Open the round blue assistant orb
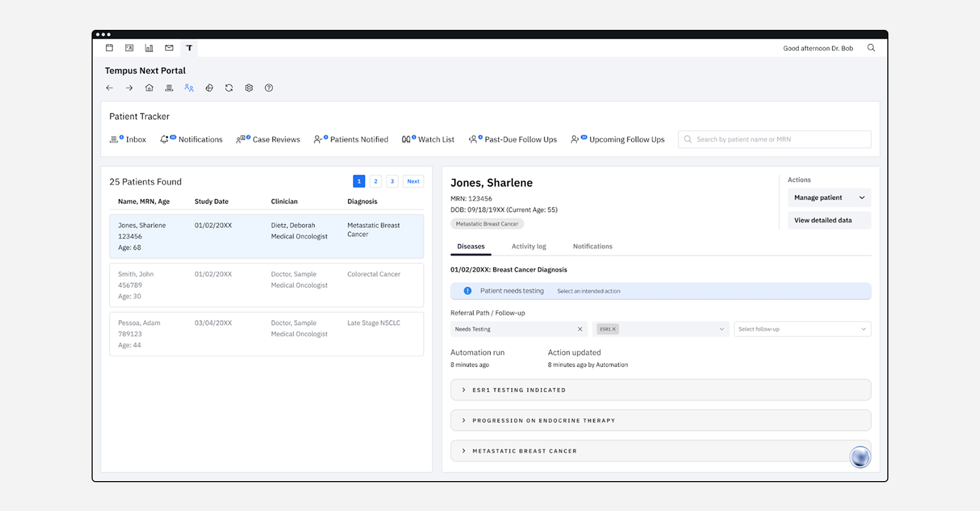 (860, 457)
